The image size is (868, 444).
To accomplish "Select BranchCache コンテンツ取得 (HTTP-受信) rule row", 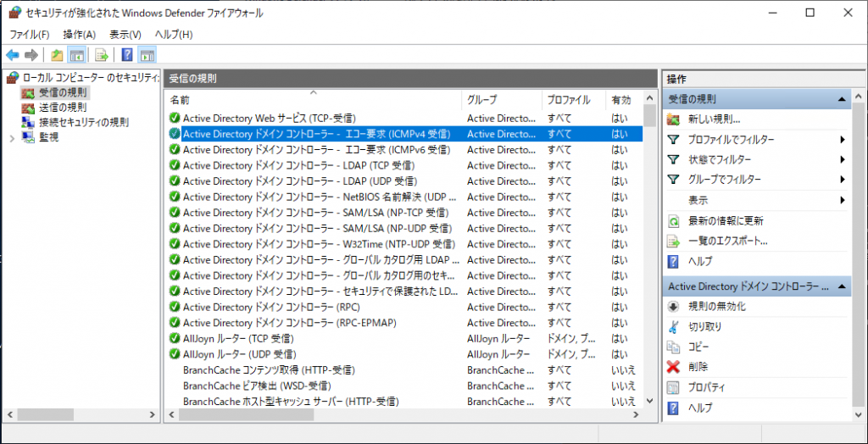I will pos(405,369).
